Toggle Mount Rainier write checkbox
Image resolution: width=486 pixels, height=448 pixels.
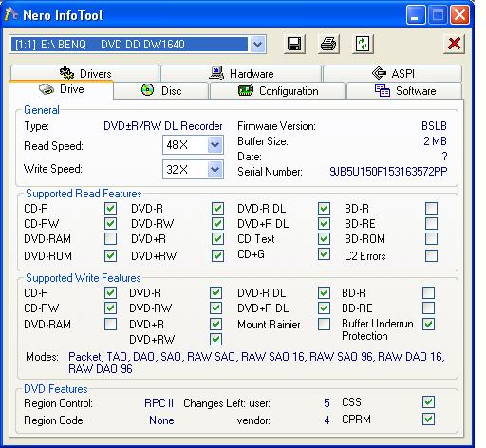(x=324, y=325)
